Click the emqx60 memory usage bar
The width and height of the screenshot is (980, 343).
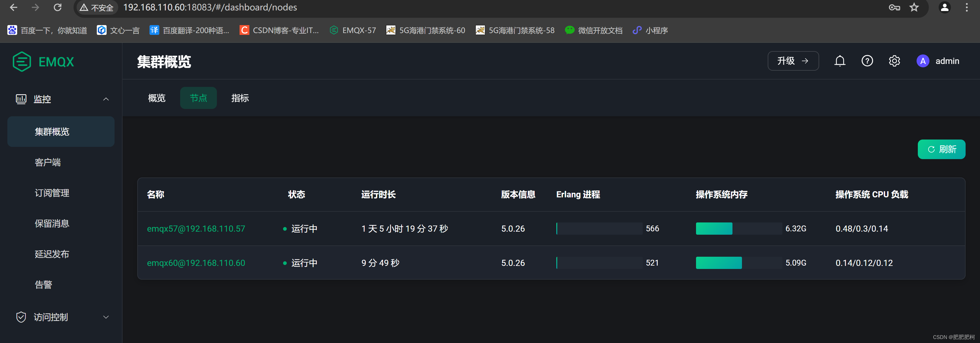(x=739, y=263)
